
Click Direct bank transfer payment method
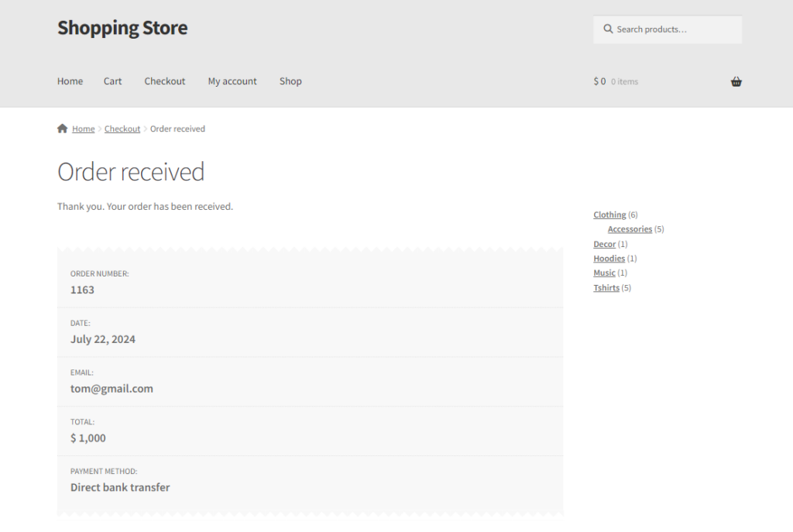pos(120,488)
